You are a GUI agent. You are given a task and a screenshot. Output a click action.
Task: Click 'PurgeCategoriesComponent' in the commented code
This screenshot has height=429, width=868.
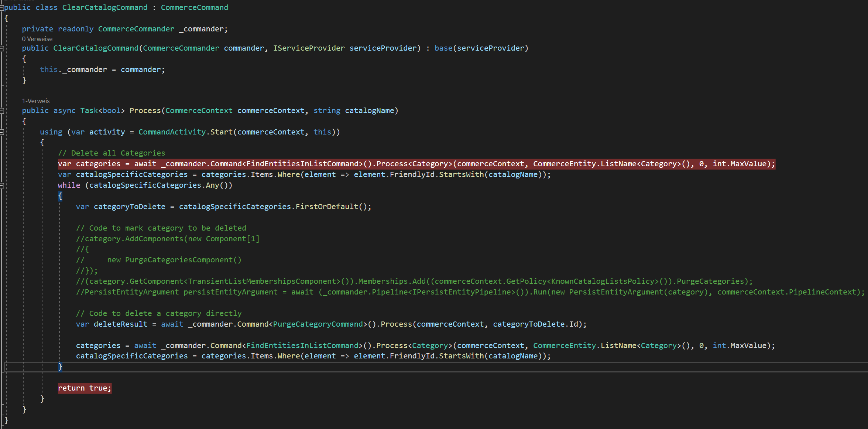(179, 260)
